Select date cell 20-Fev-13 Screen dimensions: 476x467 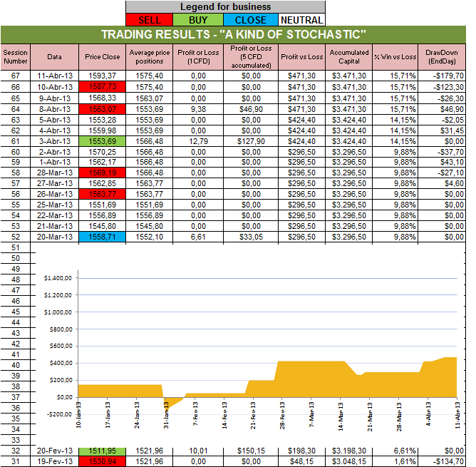[55, 451]
